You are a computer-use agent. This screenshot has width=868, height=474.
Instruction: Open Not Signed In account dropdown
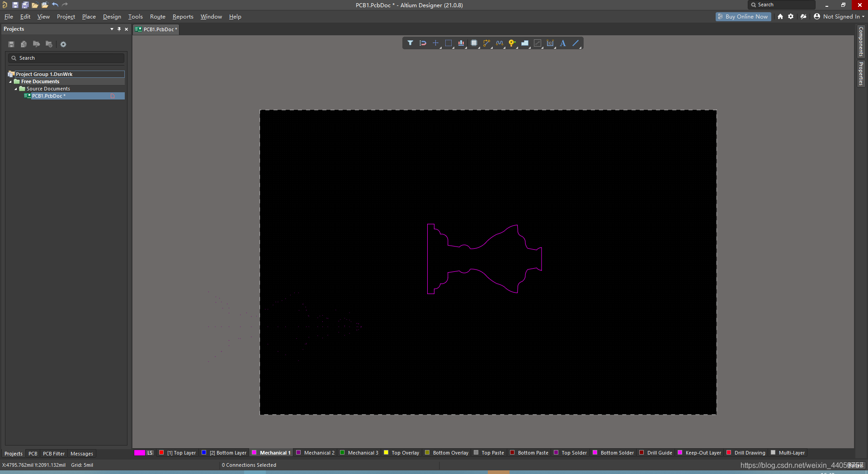(839, 16)
